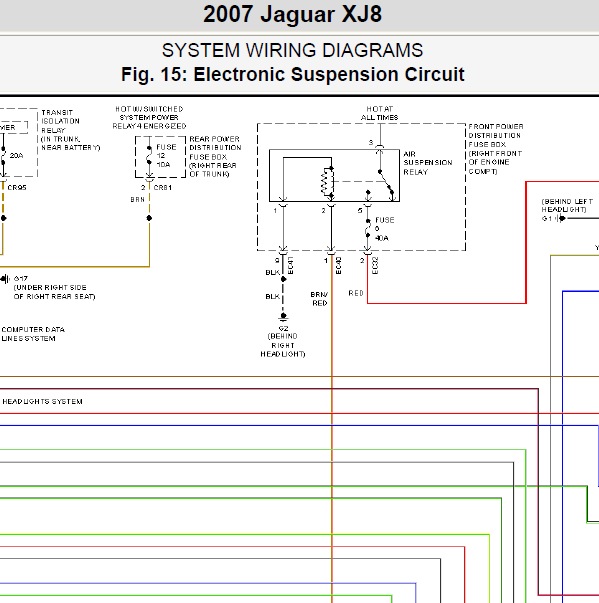Click the 'FUSE 0 40A' label
Viewport: 599px width, 603px height.
click(x=384, y=229)
